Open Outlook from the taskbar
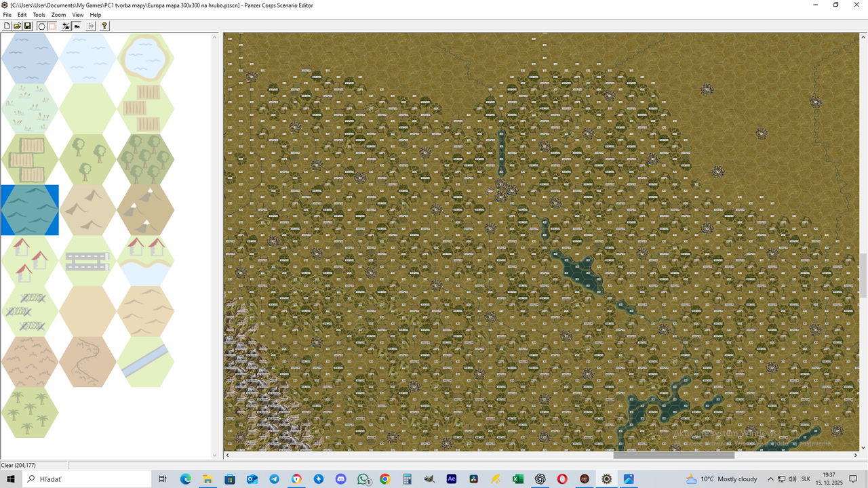 (x=252, y=479)
